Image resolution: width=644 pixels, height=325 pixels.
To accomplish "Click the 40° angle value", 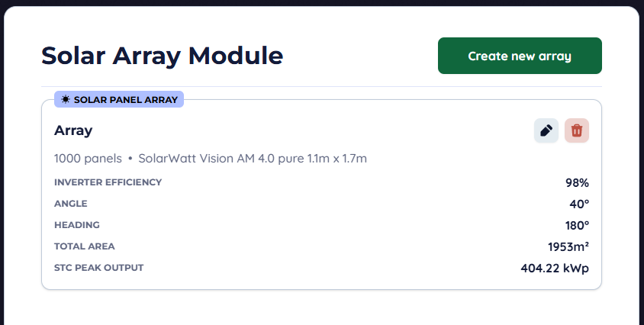I will [x=579, y=204].
